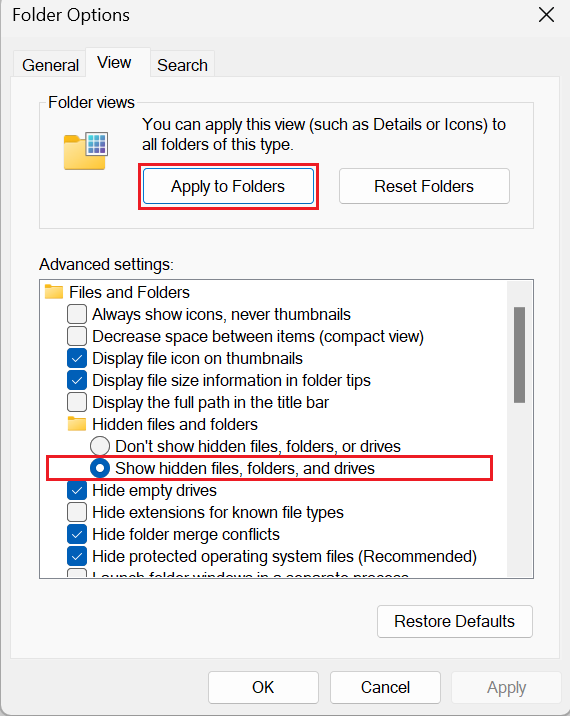Check Hide extensions for known file types
Viewport: 570px width, 716px height.
point(77,512)
